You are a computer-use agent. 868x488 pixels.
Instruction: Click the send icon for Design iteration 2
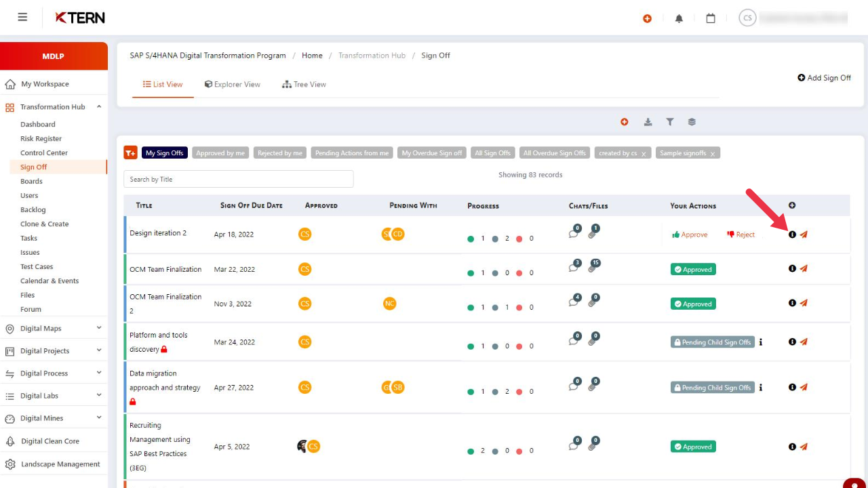804,235
